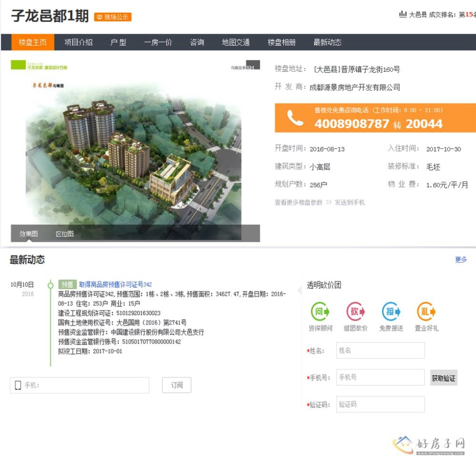Click the bar chart ranking icon
The width and height of the screenshot is (476, 457).
pyautogui.click(x=403, y=14)
